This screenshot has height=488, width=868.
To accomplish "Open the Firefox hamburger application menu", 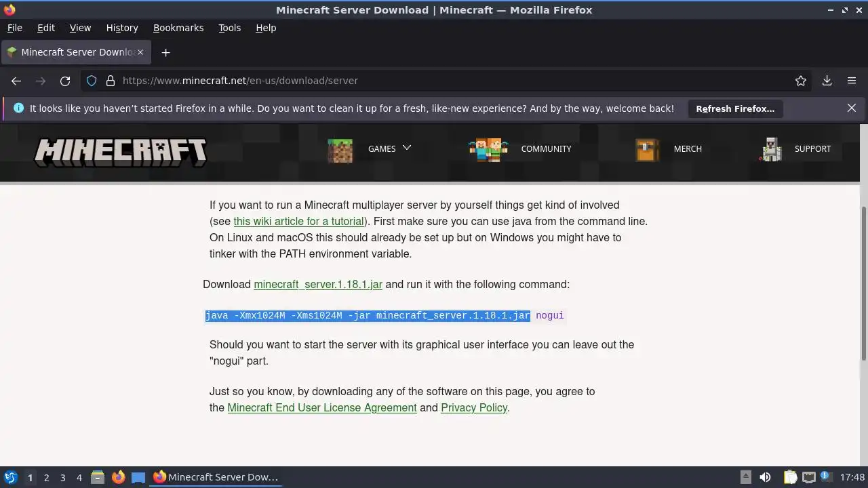I will pos(852,81).
